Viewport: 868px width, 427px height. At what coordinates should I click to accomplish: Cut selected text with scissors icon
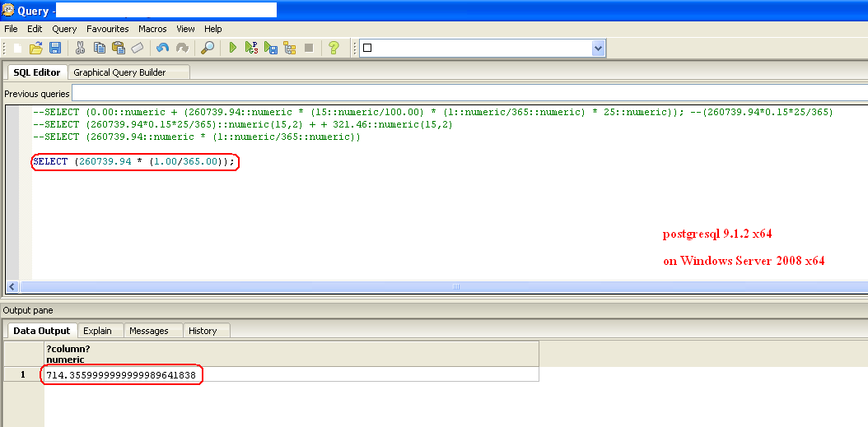(x=80, y=48)
